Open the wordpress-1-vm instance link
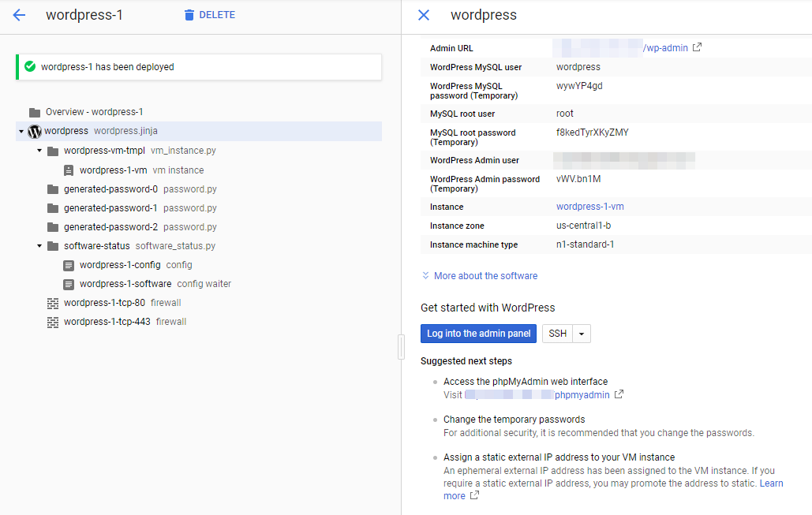The image size is (812, 515). (589, 207)
